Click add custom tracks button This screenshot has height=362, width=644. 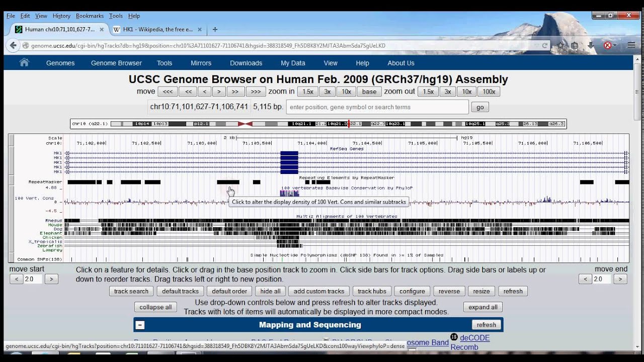319,291
